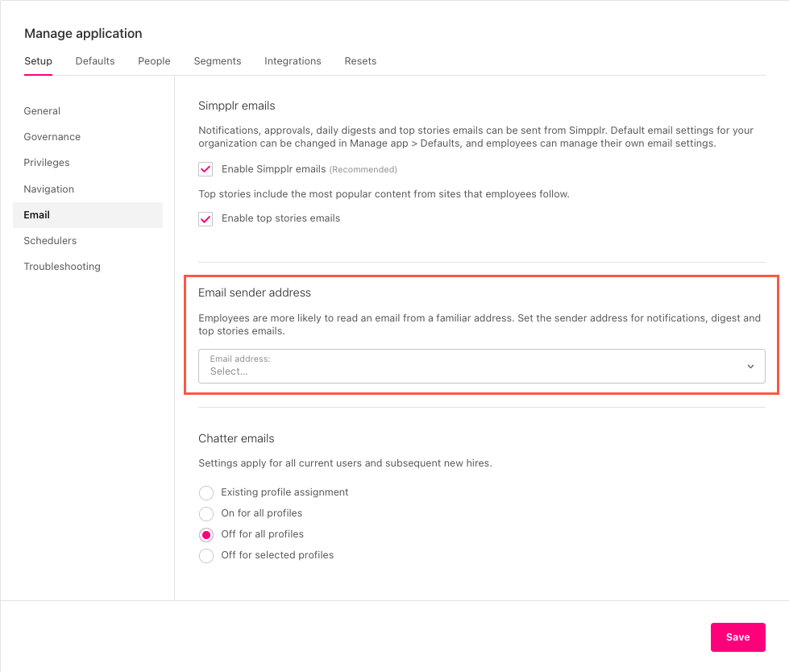The height and width of the screenshot is (672, 789).
Task: Choose Off for selected profiles
Action: 206,555
